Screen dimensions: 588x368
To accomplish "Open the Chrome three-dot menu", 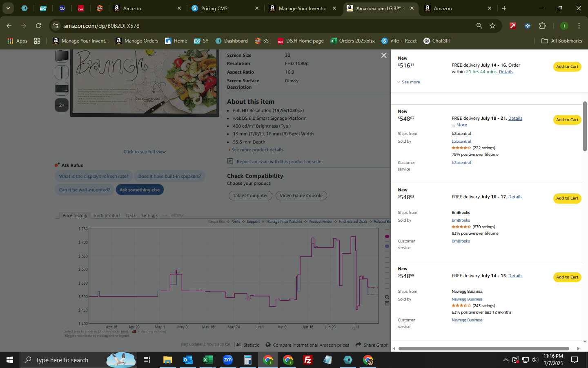I will (579, 26).
